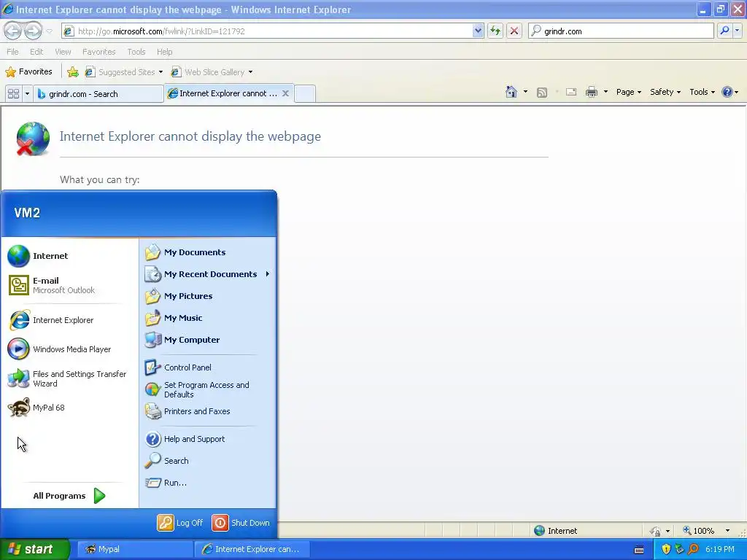Screen dimensions: 747x560
Task: Click the Windows start button
Action: (35, 549)
